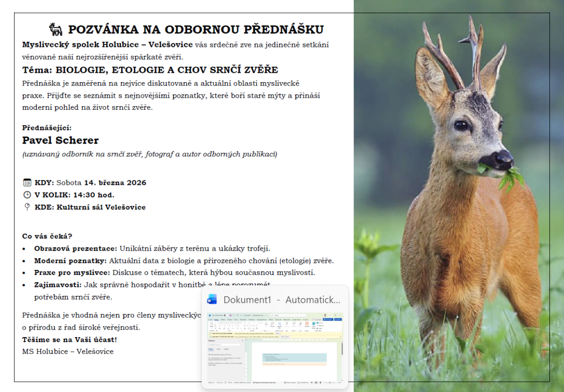564x392 pixels.
Task: Click the "Dokument1 - Automatick..." preview title
Action: [282, 300]
